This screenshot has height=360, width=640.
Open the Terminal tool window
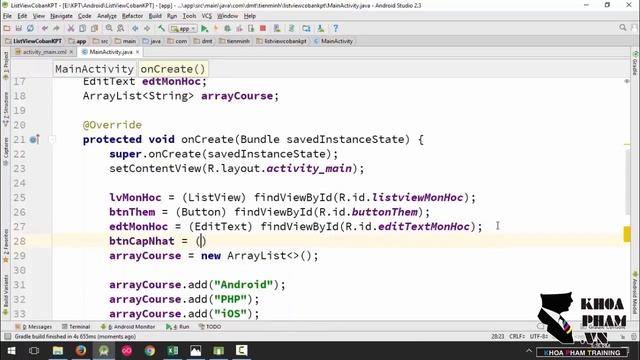[x=76, y=327]
